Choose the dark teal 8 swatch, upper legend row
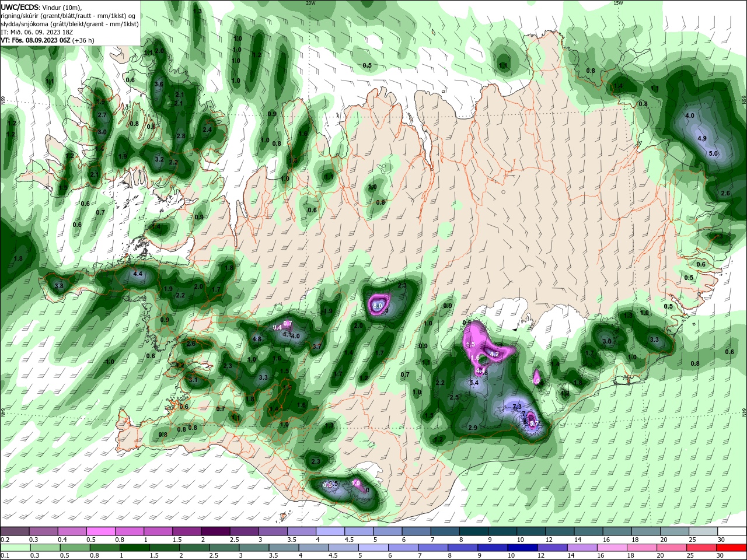747x560 pixels. tap(473, 531)
